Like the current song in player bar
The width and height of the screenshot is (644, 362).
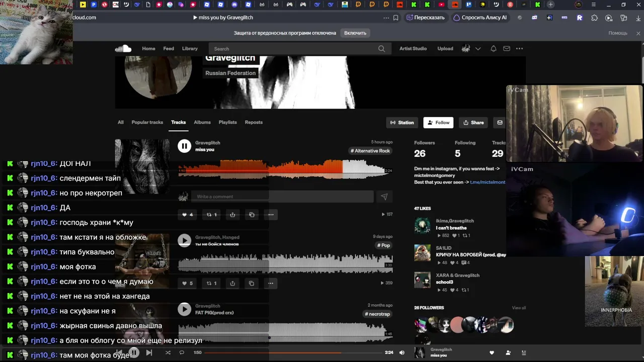click(x=492, y=353)
